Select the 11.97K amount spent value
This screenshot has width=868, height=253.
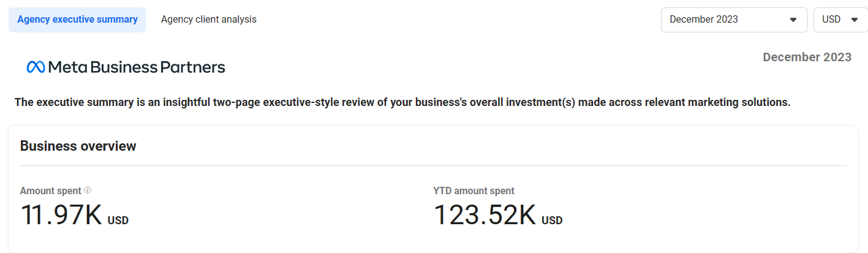coord(61,215)
